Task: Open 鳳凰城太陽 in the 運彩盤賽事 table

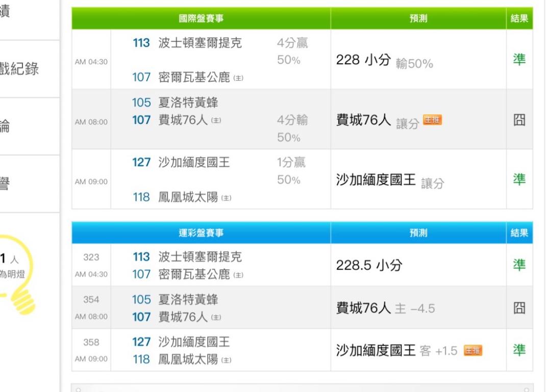Action: 188,359
